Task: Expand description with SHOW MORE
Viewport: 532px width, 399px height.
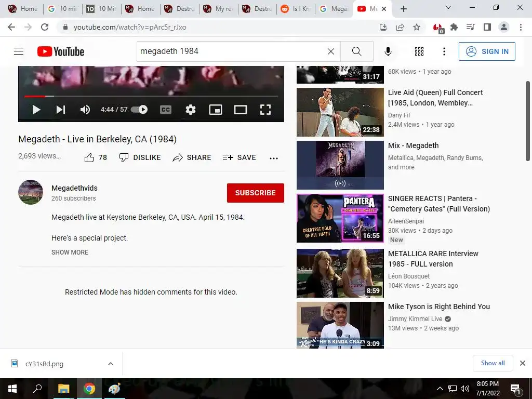Action: (70, 252)
